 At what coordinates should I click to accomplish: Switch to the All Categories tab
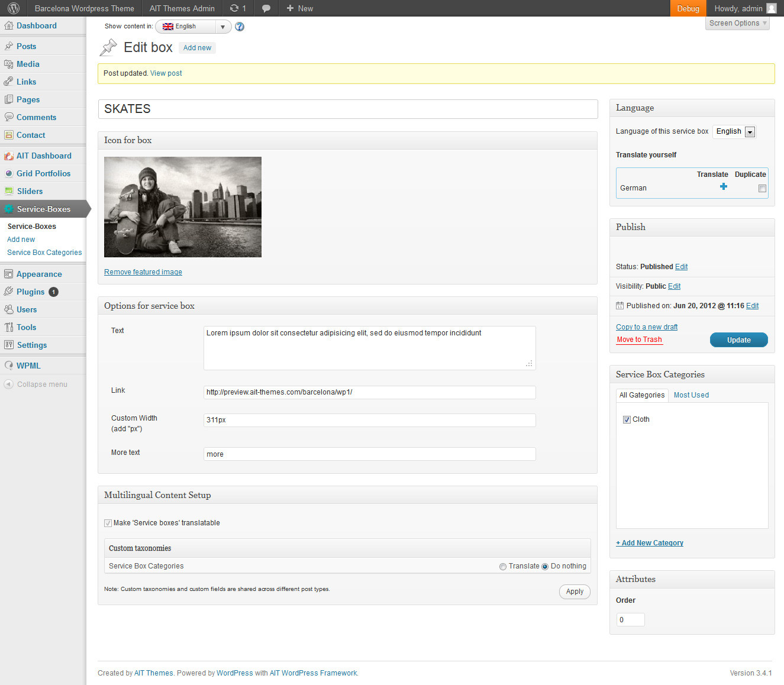point(642,395)
